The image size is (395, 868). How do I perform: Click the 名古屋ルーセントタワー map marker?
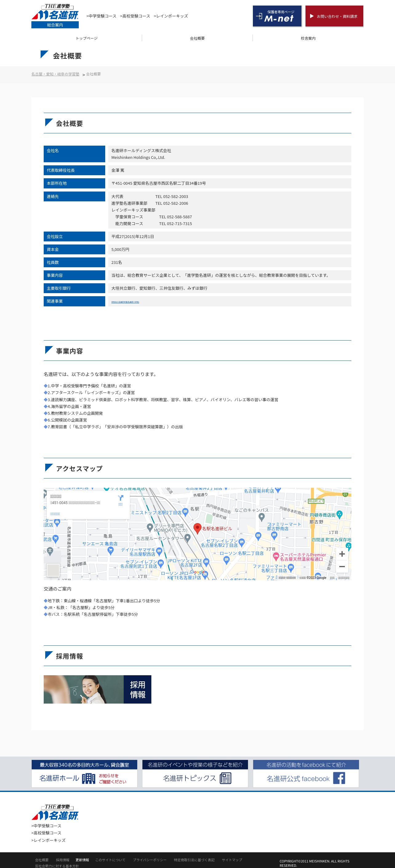188,538
